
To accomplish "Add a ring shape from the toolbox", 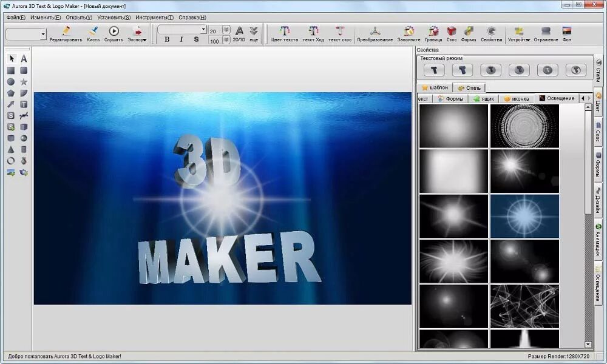I will 11,161.
